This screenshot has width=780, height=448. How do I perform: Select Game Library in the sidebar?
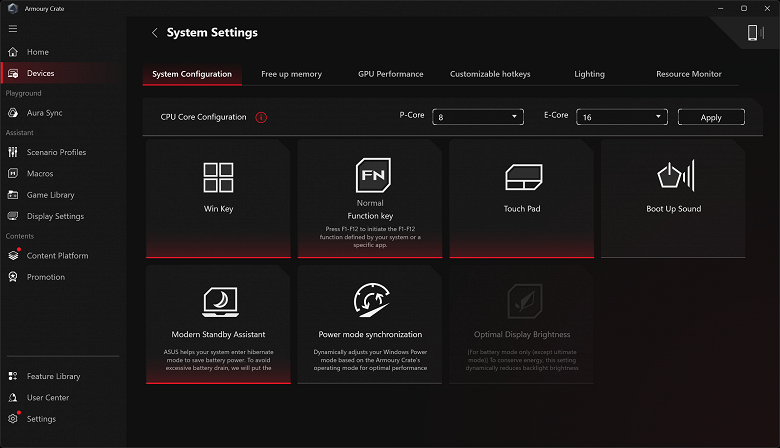pos(50,195)
